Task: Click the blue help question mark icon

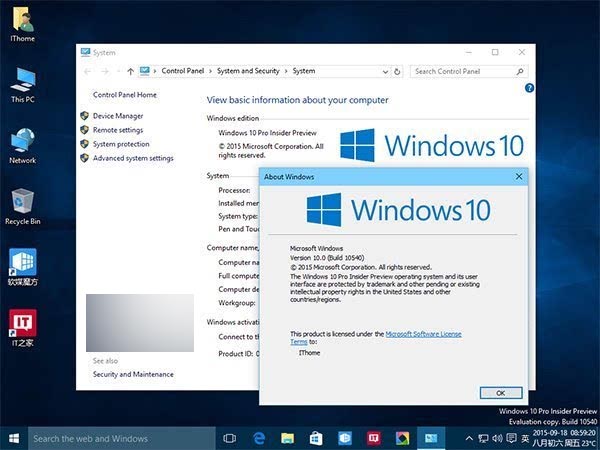Action: point(528,88)
